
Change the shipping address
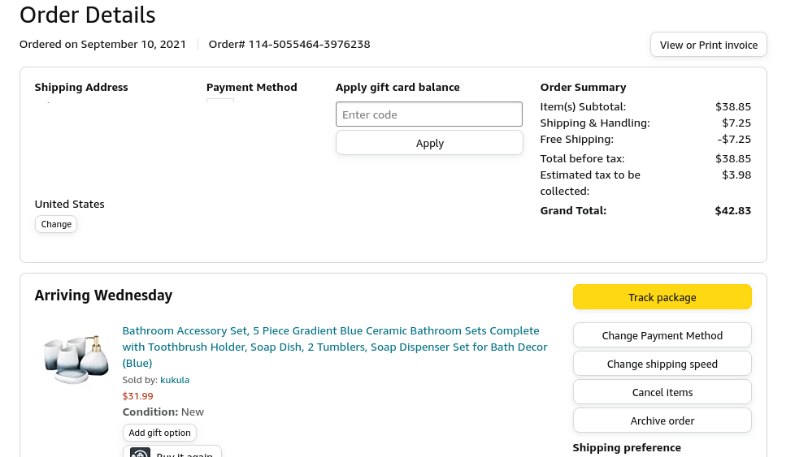tap(56, 224)
